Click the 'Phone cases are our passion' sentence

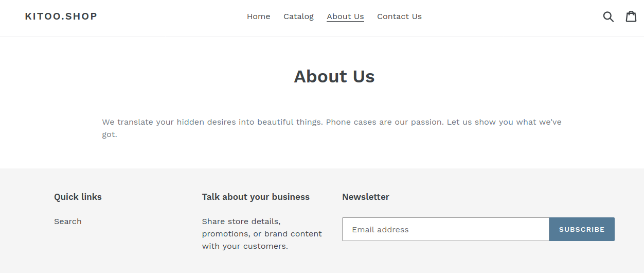click(x=385, y=122)
